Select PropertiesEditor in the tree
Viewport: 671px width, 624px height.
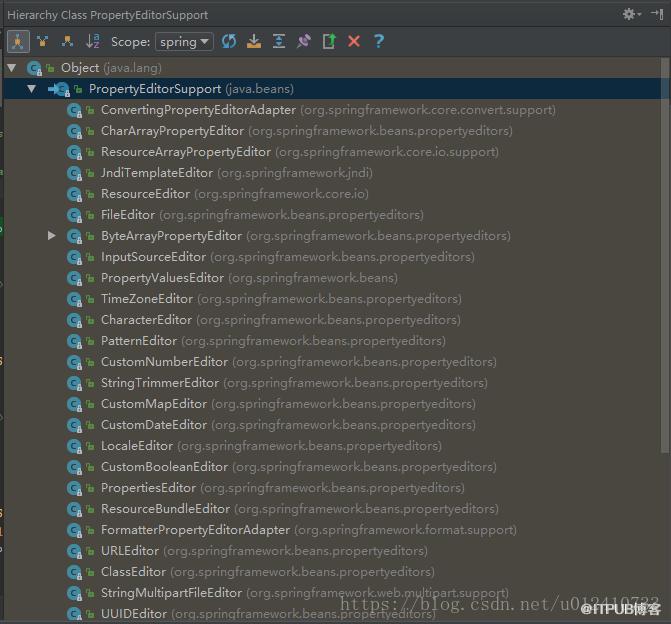pos(148,487)
